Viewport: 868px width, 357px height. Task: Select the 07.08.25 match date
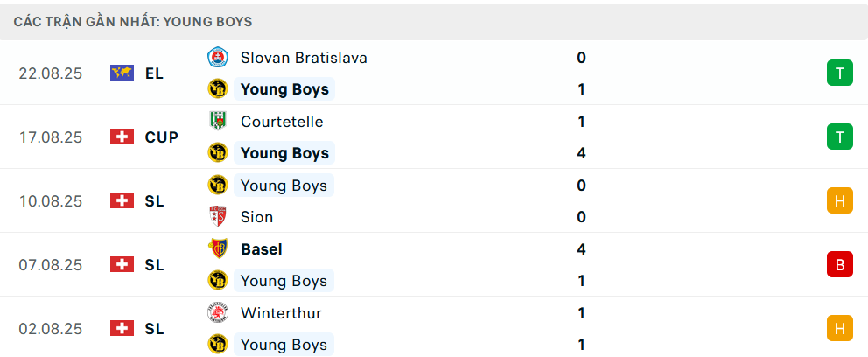[x=51, y=264]
